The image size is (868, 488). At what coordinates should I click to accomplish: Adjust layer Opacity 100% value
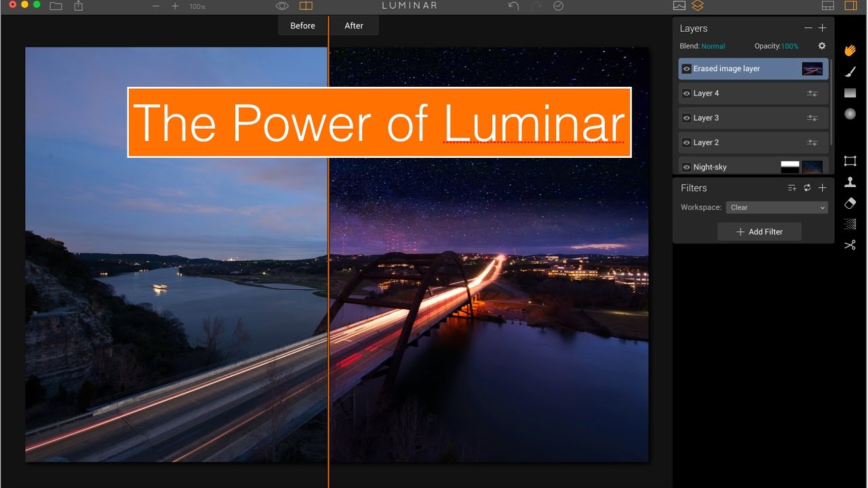coord(790,46)
